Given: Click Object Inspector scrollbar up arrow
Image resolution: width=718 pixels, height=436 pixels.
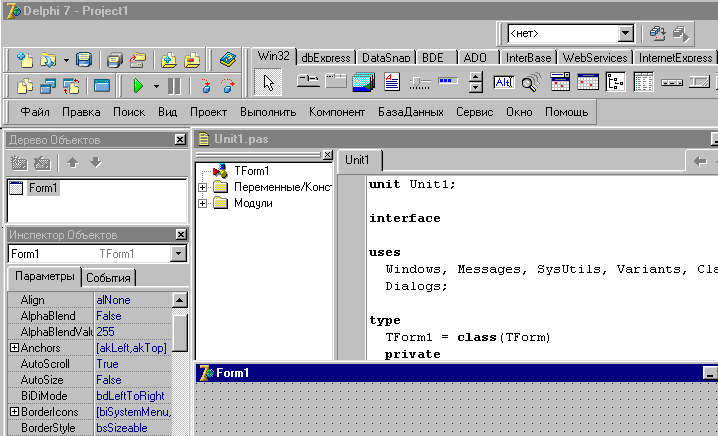Looking at the screenshot, I should tap(180, 300).
